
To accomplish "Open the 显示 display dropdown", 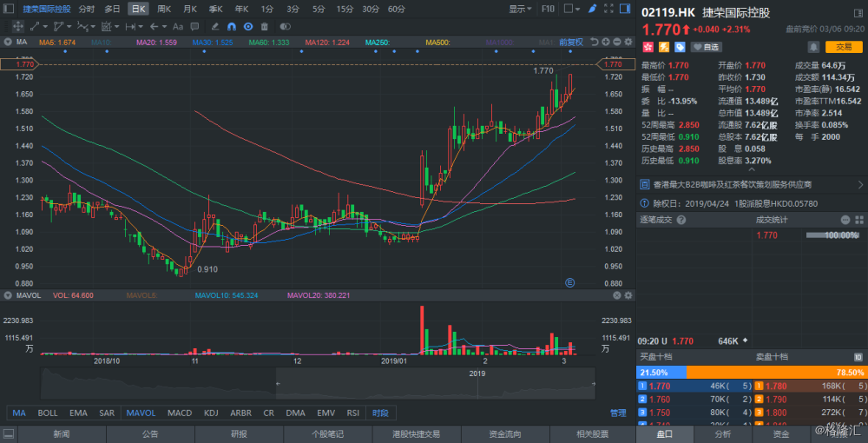I will click(x=520, y=9).
